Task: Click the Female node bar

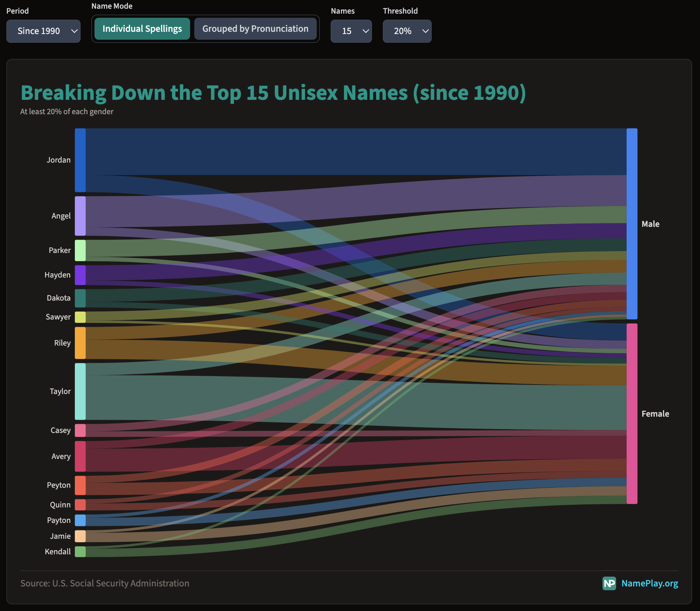Action: point(632,413)
